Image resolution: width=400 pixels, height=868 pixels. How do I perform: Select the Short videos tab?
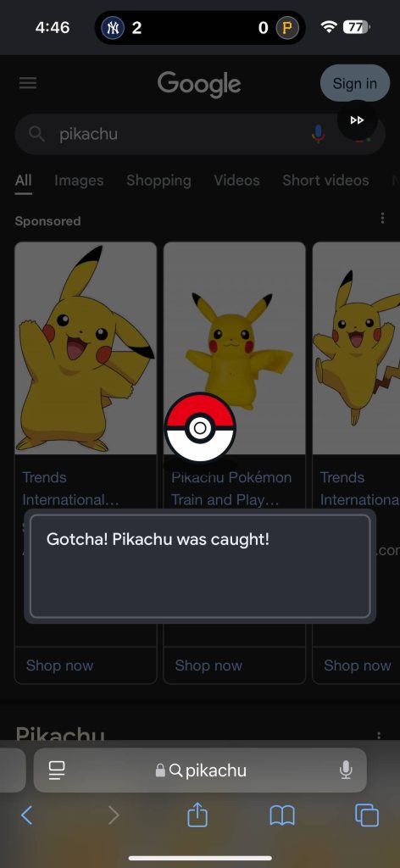[x=325, y=181]
